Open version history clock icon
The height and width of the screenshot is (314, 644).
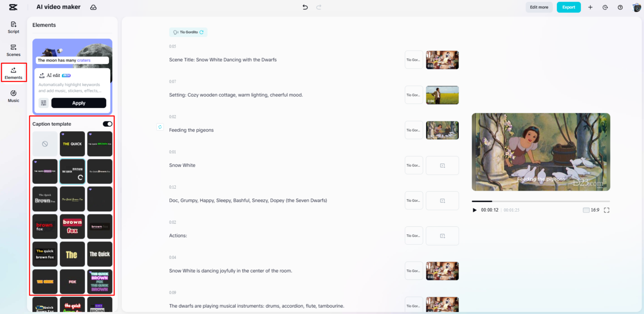pos(605,7)
